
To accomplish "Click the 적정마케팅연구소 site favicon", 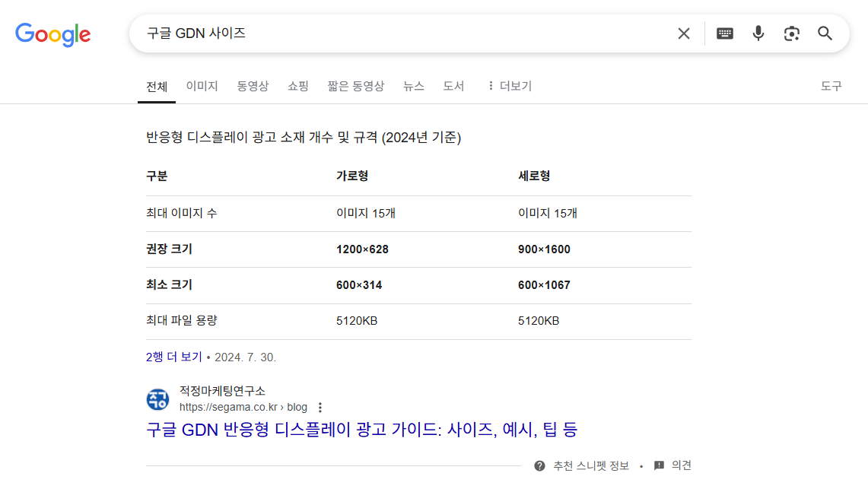I will 157,399.
